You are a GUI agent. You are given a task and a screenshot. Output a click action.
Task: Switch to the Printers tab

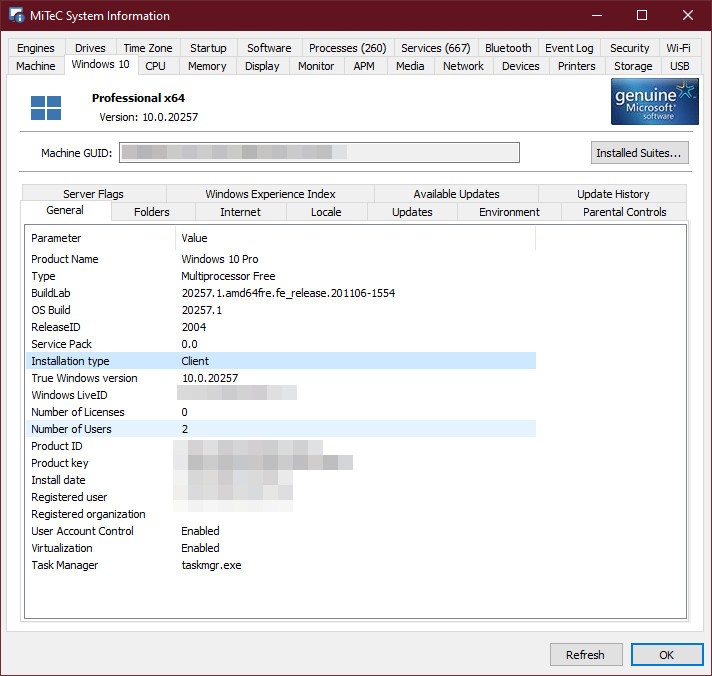577,66
